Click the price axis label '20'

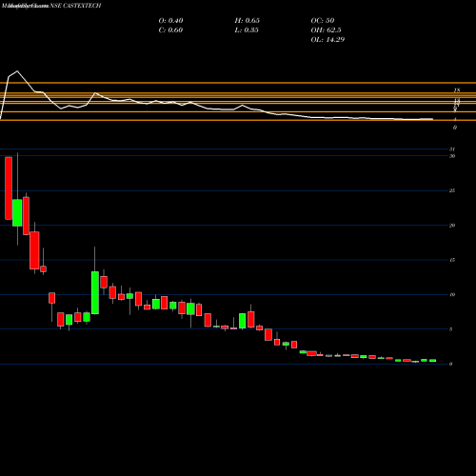click(x=452, y=226)
